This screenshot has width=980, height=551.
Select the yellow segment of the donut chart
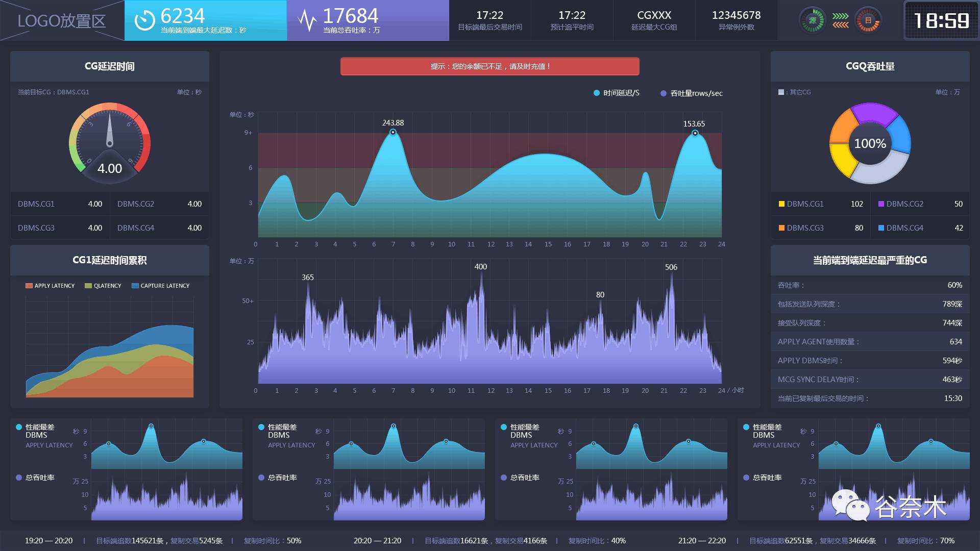pyautogui.click(x=842, y=159)
